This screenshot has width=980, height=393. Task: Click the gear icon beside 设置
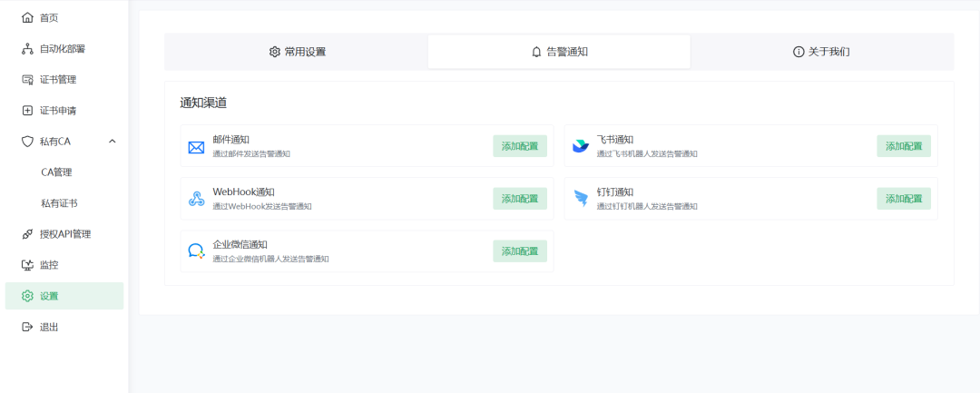(27, 296)
